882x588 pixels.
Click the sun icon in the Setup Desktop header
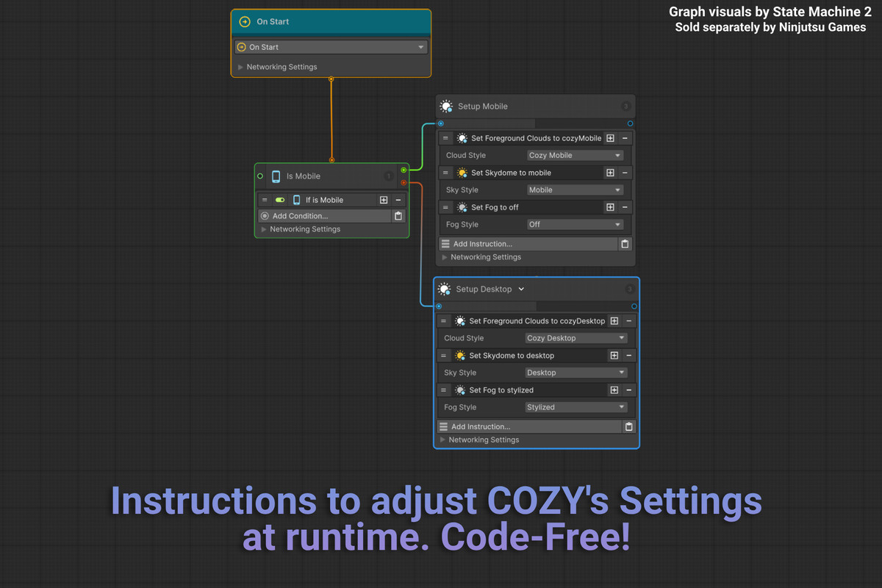444,289
